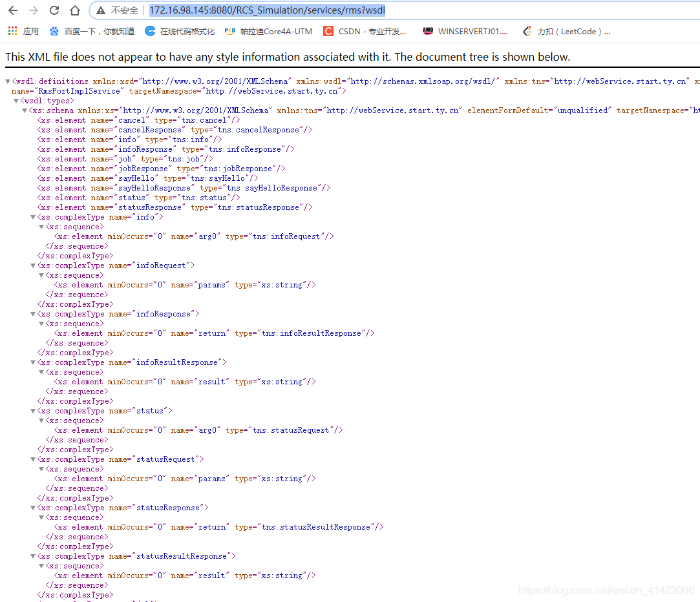Collapse the sequence under complexType statusResultResponse
Image resolution: width=700 pixels, height=602 pixels.
coord(41,566)
